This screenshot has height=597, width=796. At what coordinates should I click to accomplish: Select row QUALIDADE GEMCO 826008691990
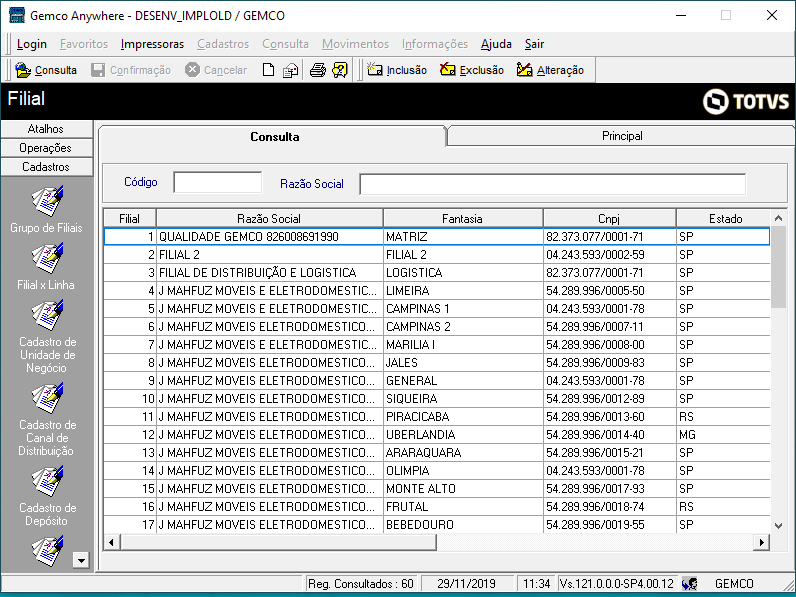pyautogui.click(x=437, y=237)
